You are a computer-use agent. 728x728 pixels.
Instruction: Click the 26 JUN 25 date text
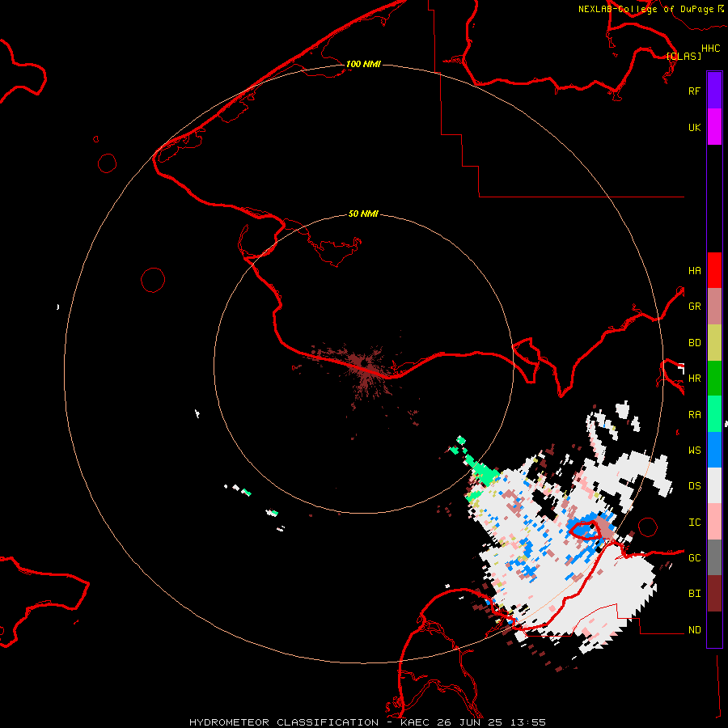click(470, 722)
